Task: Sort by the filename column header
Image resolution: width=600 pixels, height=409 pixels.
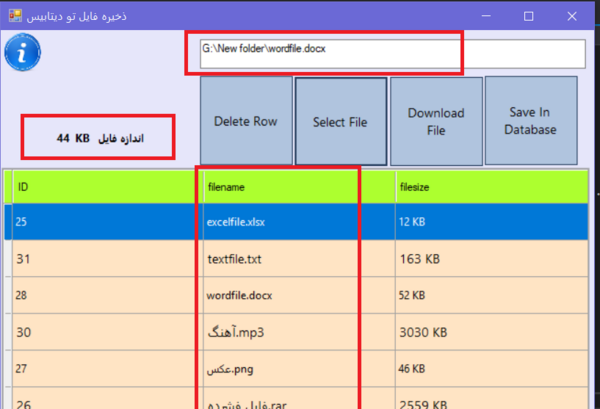Action: [299, 187]
